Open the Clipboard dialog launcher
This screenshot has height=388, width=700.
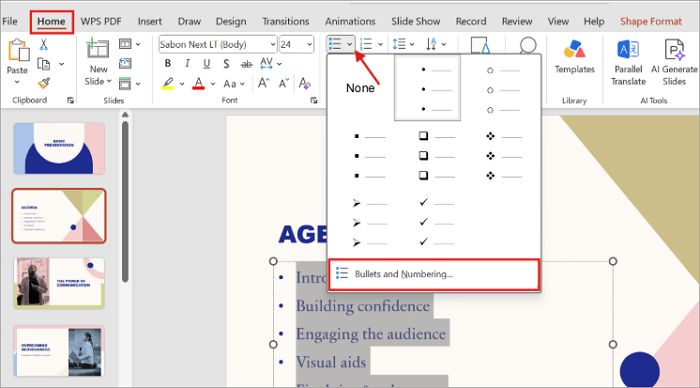coord(70,100)
